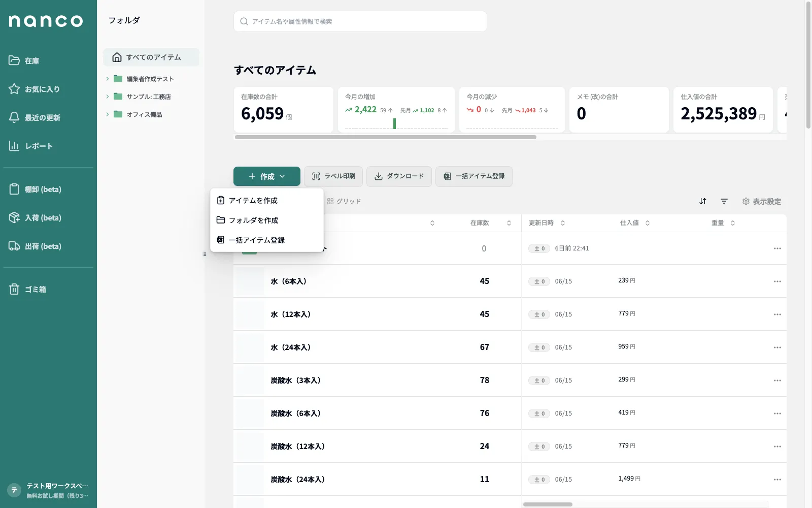Toggle the 作成 create dropdown
Image resolution: width=812 pixels, height=508 pixels.
point(267,176)
